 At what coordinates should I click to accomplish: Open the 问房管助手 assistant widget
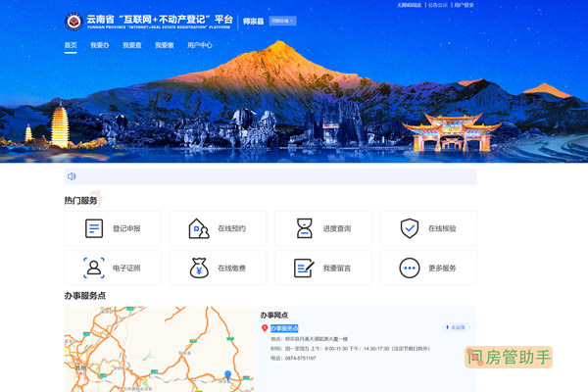click(509, 357)
